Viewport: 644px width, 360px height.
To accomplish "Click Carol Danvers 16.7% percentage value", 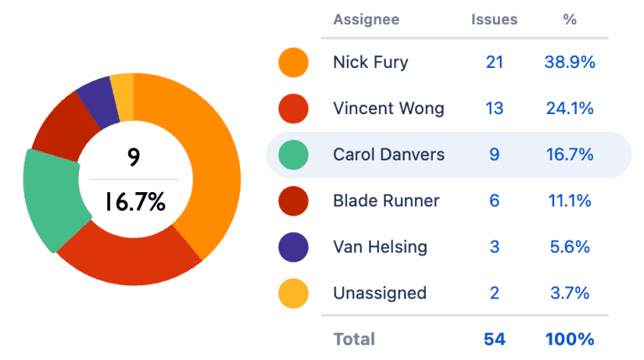I will pos(569,154).
